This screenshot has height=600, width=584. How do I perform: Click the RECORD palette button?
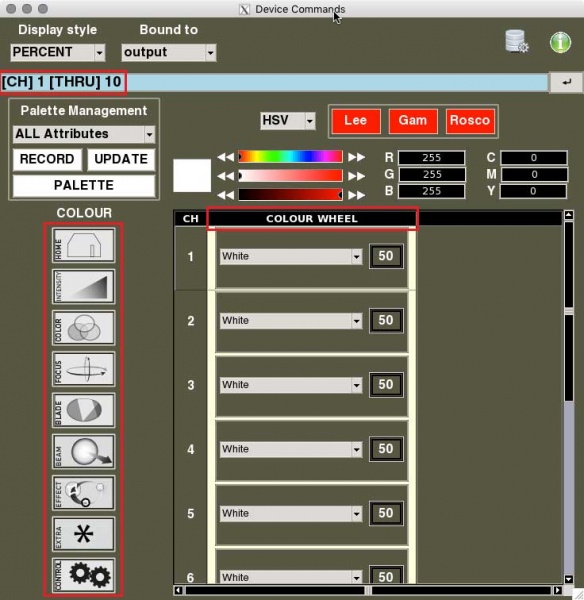tap(47, 159)
